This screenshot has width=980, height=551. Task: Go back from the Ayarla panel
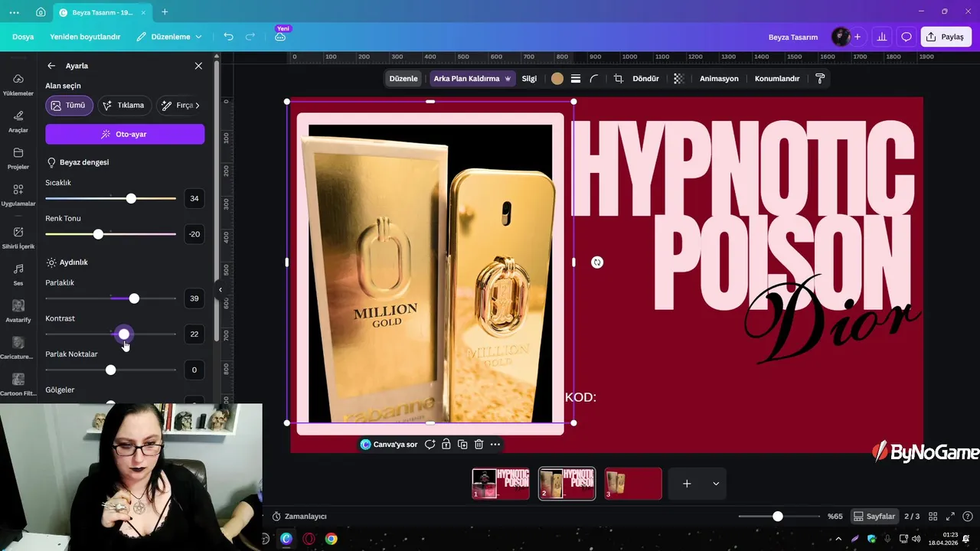pos(51,66)
